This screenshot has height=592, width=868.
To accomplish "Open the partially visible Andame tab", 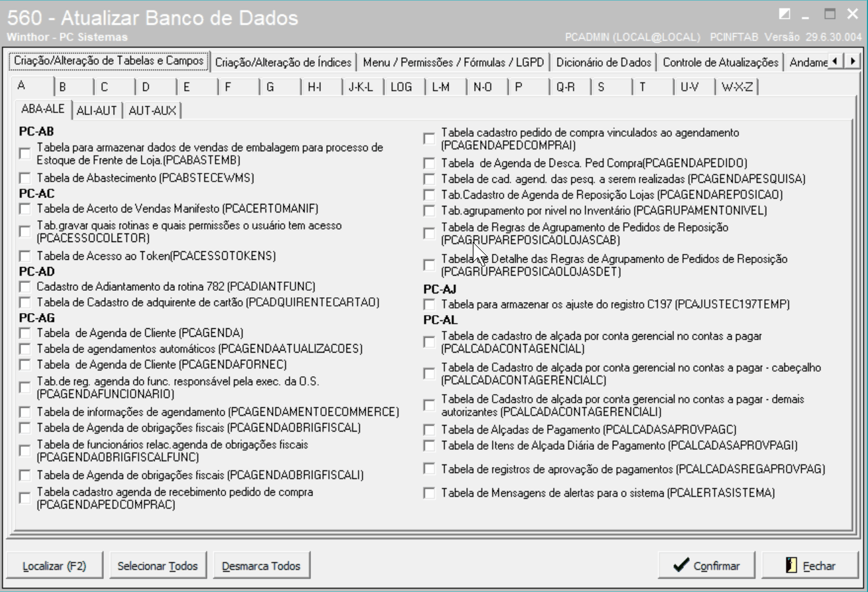I will pos(808,62).
